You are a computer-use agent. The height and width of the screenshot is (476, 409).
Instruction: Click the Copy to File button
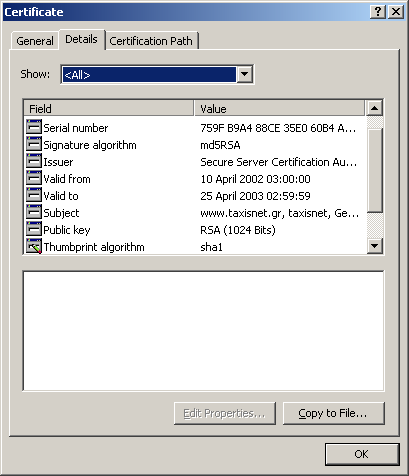tap(334, 413)
